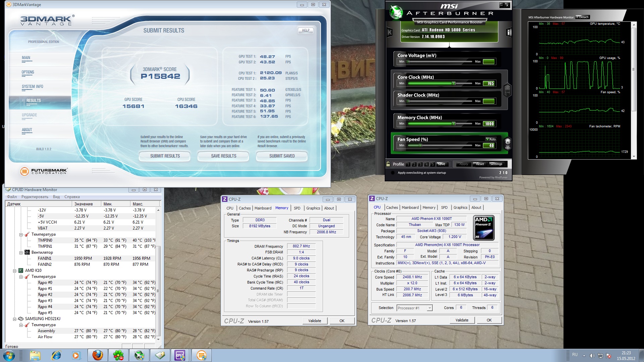Select Afterburner profile slot 3

[420, 164]
